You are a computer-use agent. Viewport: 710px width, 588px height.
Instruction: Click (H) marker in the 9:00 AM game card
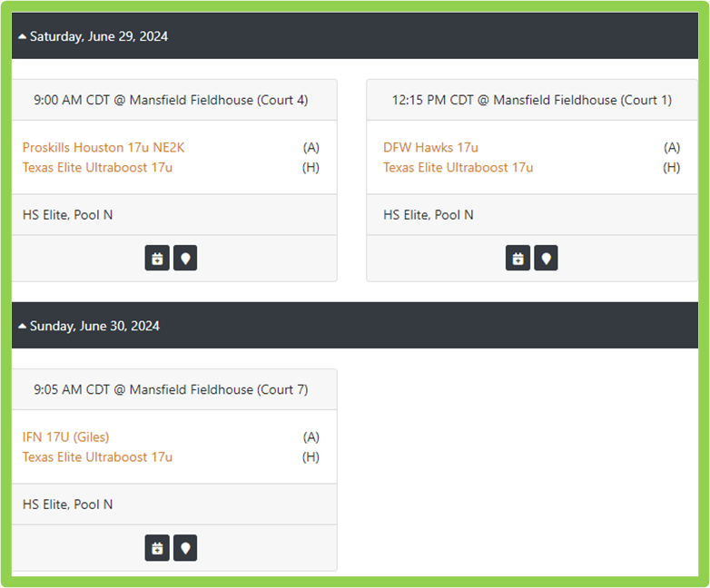[311, 168]
